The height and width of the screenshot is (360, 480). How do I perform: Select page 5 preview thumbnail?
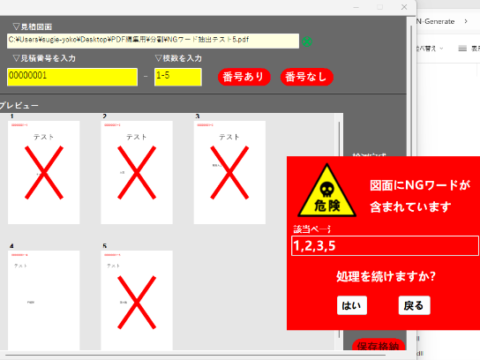pyautogui.click(x=137, y=300)
